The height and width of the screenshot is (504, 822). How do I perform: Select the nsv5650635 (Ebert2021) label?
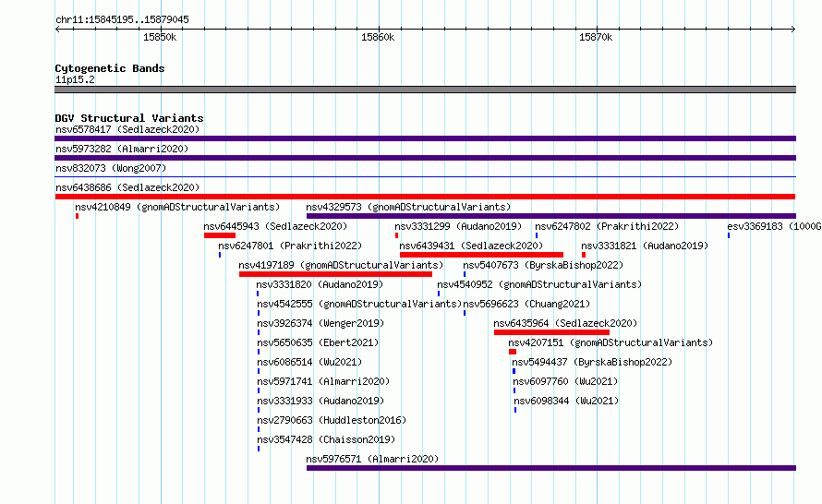pyautogui.click(x=318, y=342)
